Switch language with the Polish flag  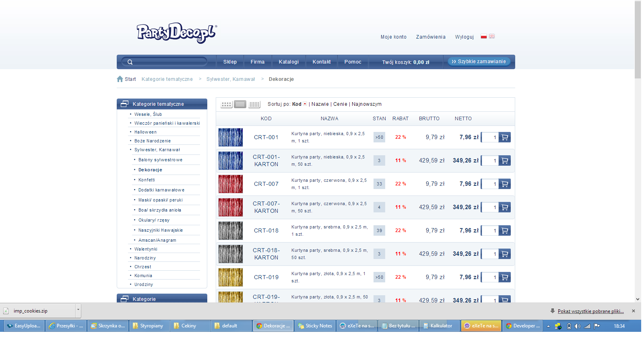click(484, 36)
